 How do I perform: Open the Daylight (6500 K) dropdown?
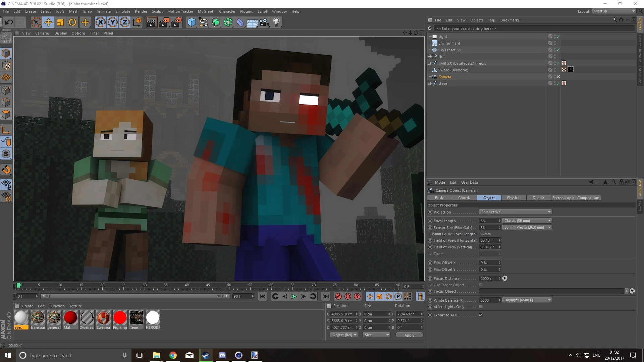tap(527, 300)
